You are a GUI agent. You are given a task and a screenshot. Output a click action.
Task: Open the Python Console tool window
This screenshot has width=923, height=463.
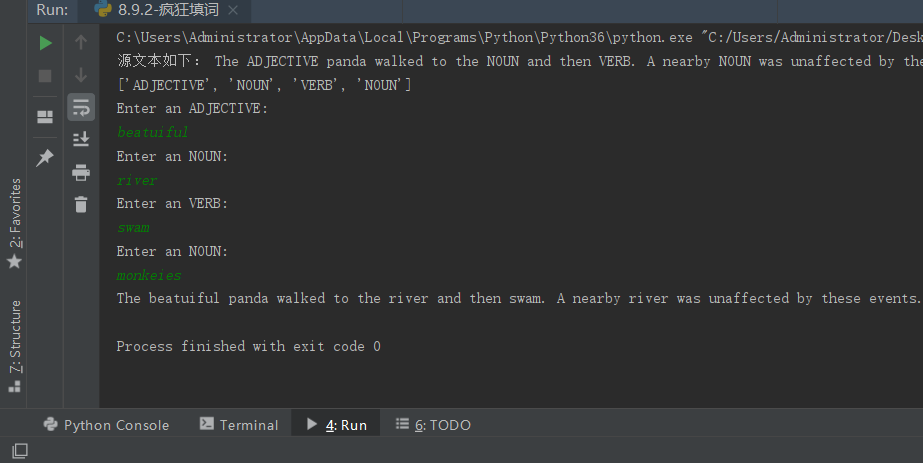tap(106, 425)
